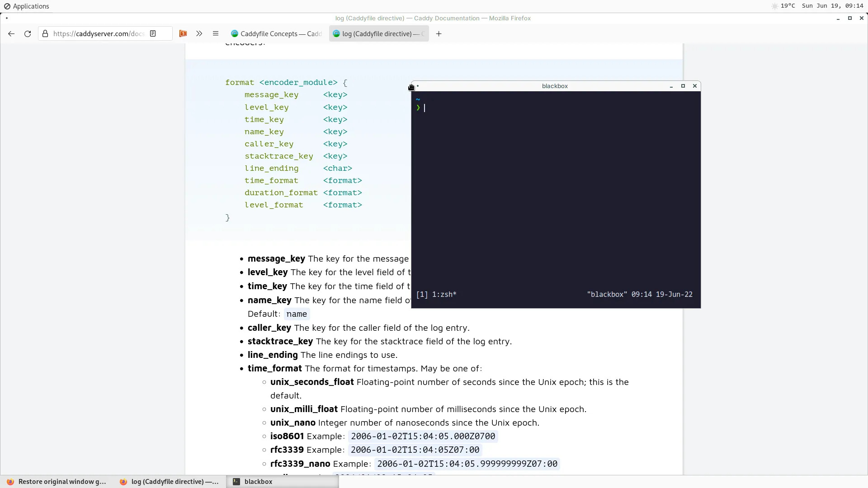Navigate back using the back arrow icon

tap(11, 33)
